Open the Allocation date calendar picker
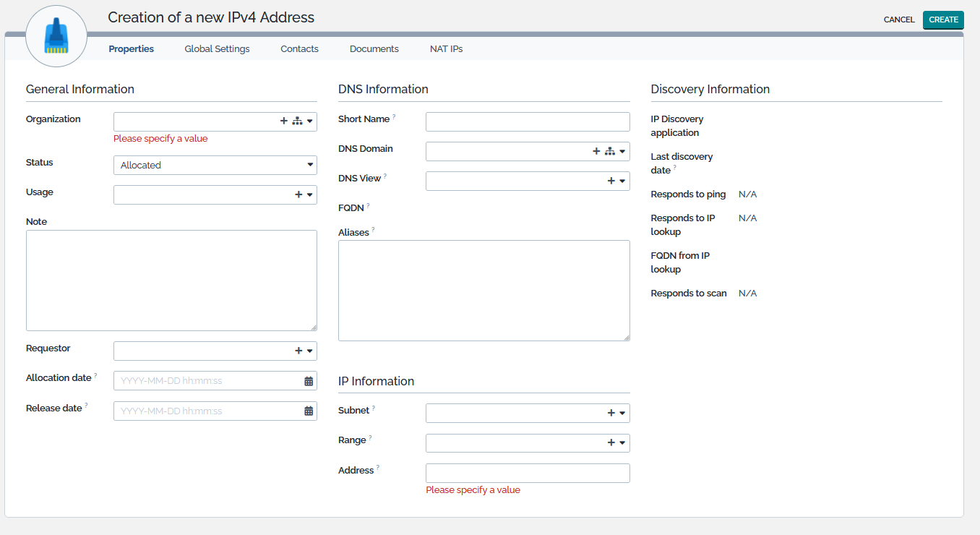980x535 pixels. (309, 381)
